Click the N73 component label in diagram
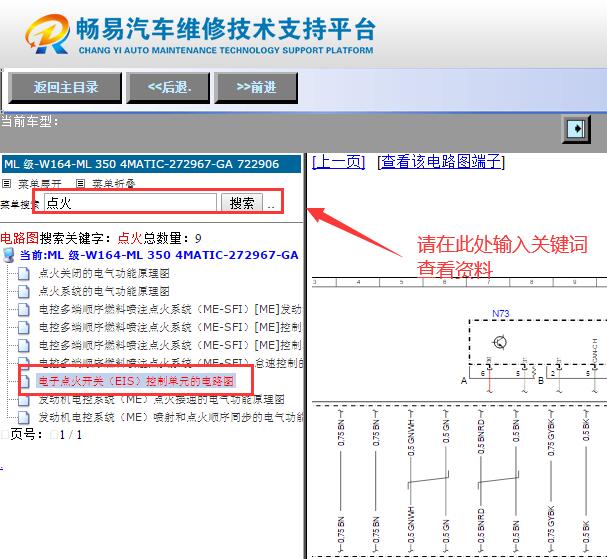This screenshot has height=559, width=607. (x=501, y=314)
